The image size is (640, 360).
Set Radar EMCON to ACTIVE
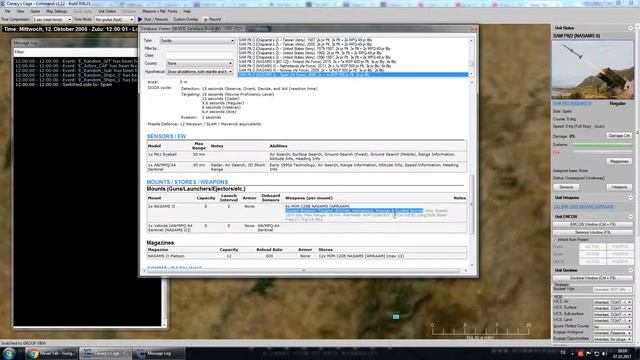pos(592,247)
